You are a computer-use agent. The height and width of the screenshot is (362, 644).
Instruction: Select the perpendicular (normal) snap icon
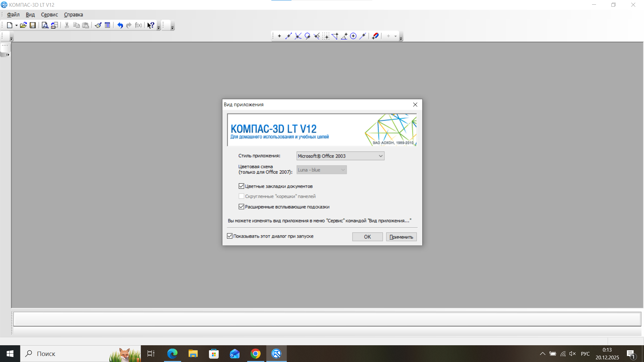coord(316,36)
